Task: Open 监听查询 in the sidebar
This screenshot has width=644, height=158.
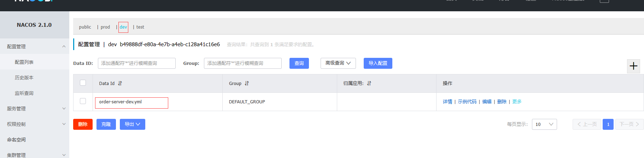Action: pyautogui.click(x=24, y=93)
